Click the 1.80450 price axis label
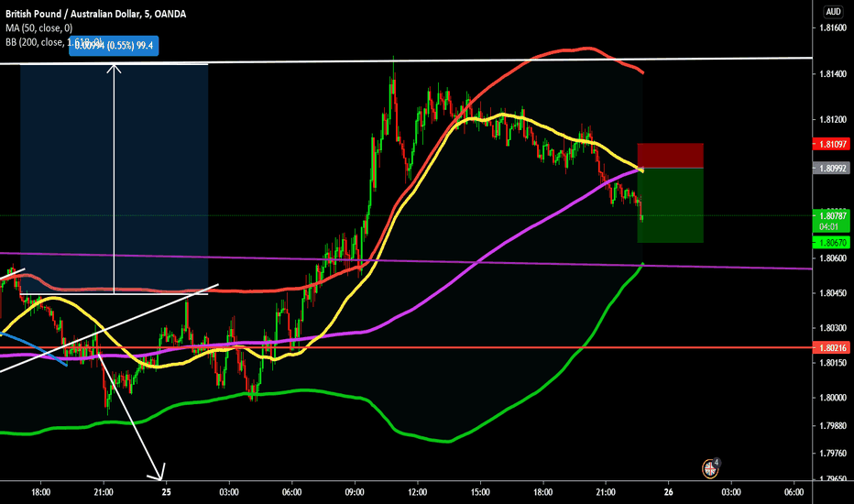Viewport: 854px width, 504px height. (x=833, y=293)
